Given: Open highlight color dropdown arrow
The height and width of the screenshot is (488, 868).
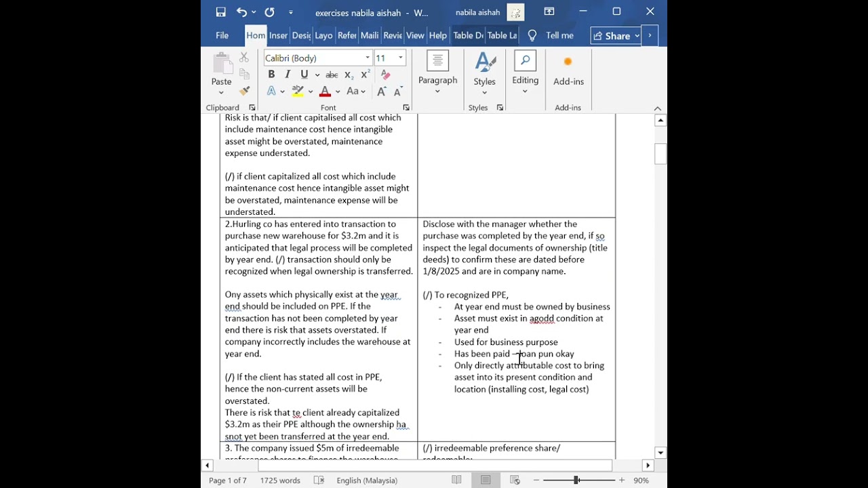Looking at the screenshot, I should (310, 91).
